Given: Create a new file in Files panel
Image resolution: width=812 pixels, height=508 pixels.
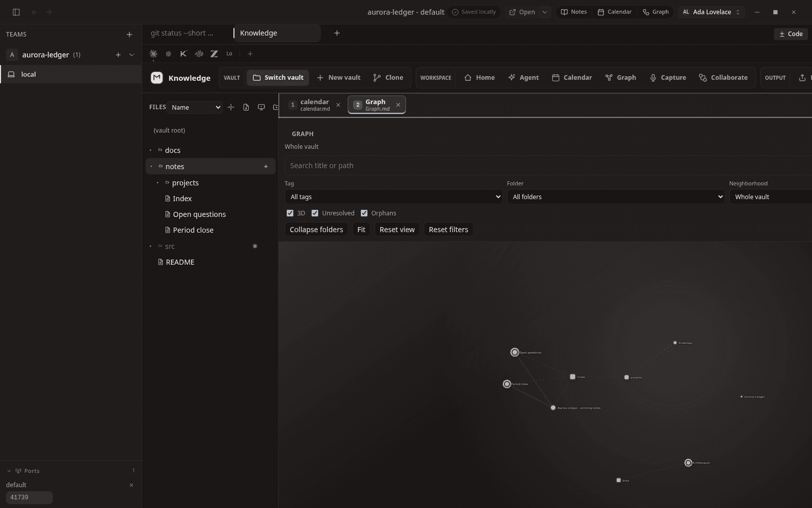Looking at the screenshot, I should [x=246, y=107].
